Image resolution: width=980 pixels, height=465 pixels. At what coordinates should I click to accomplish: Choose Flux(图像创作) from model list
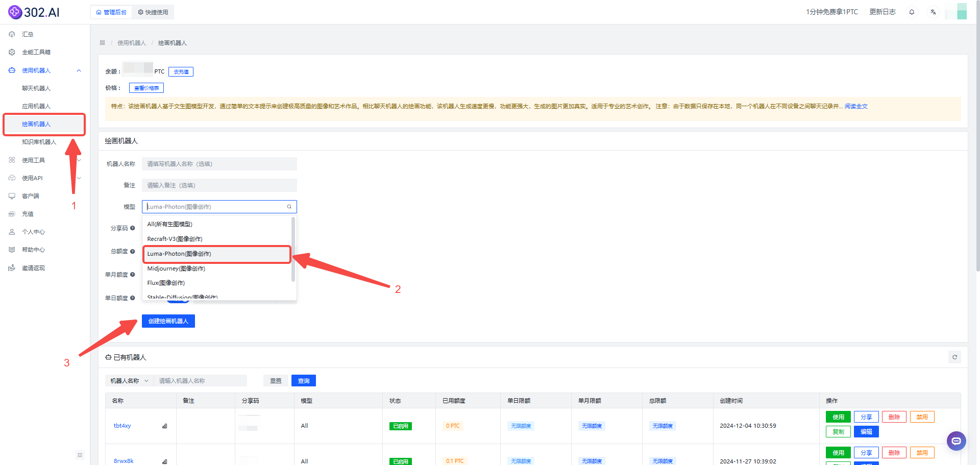click(x=216, y=283)
